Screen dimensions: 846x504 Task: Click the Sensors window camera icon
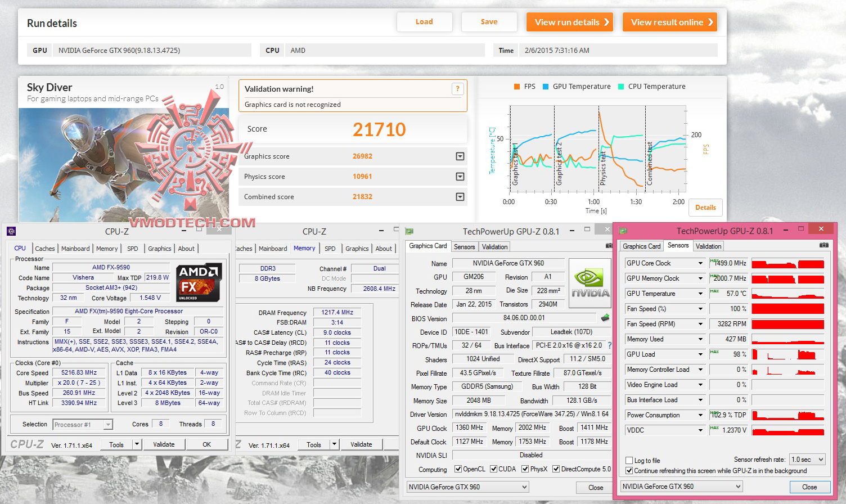click(824, 245)
